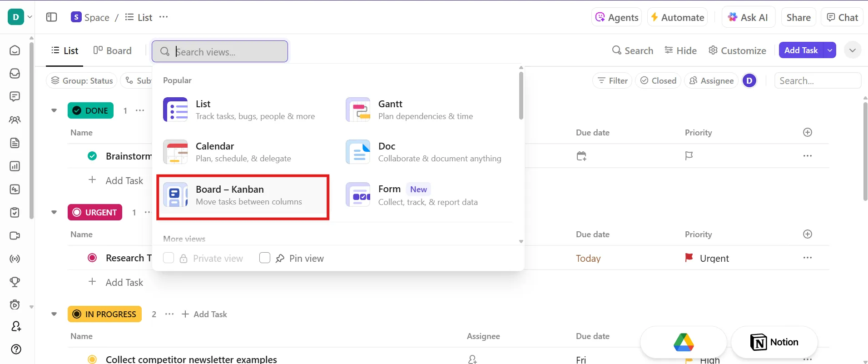Select the Calendar view option
This screenshot has height=364, width=868.
pyautogui.click(x=243, y=152)
